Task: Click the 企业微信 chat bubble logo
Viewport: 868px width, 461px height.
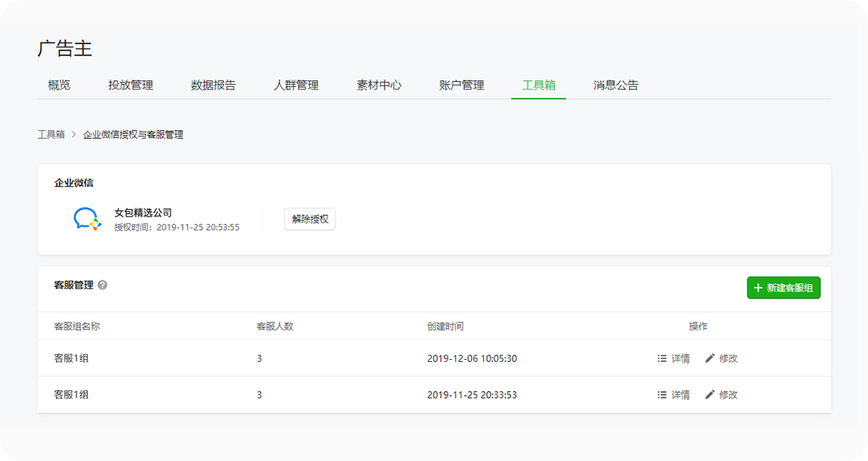Action: (87, 219)
